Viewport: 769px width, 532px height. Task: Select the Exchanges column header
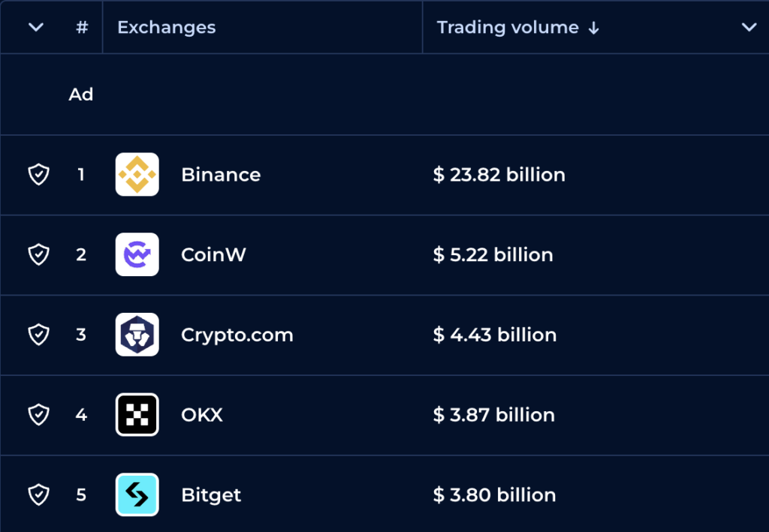166,27
